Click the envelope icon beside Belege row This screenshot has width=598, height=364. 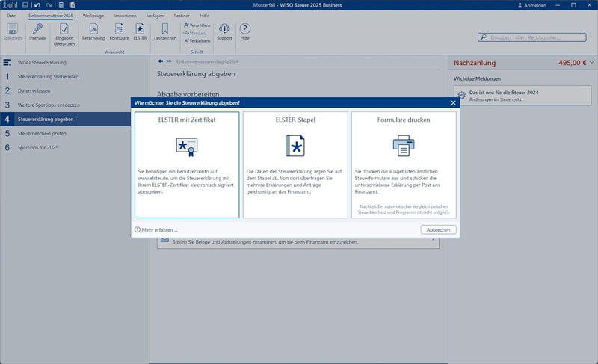tap(164, 240)
